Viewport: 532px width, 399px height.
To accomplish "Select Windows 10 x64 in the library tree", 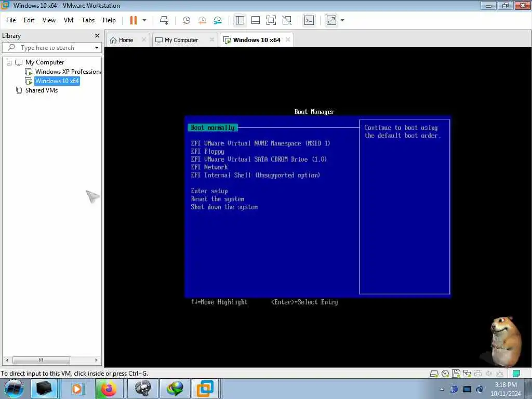I will (x=57, y=81).
